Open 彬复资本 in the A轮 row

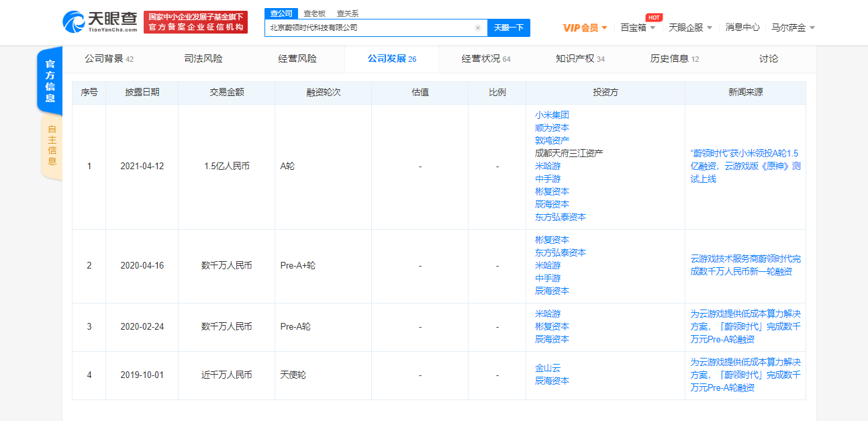(552, 191)
